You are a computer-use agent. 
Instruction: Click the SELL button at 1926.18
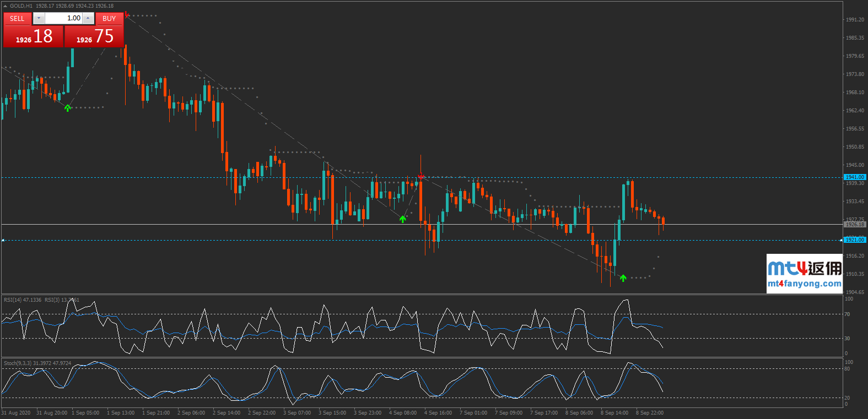pyautogui.click(x=33, y=36)
